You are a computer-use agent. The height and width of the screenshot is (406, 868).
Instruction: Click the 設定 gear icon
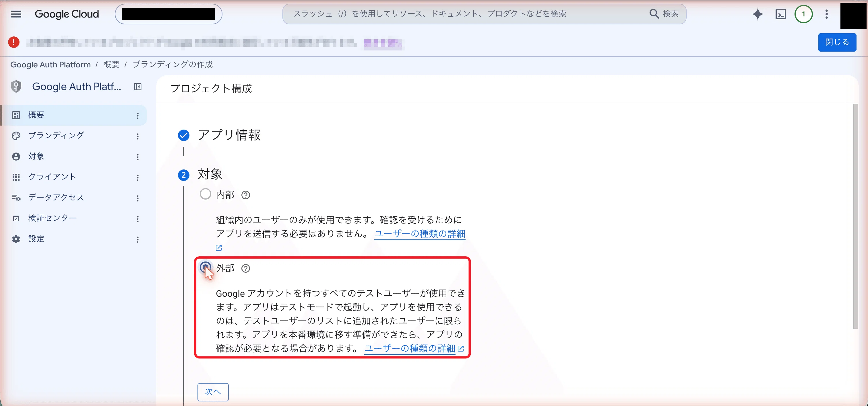pyautogui.click(x=16, y=239)
